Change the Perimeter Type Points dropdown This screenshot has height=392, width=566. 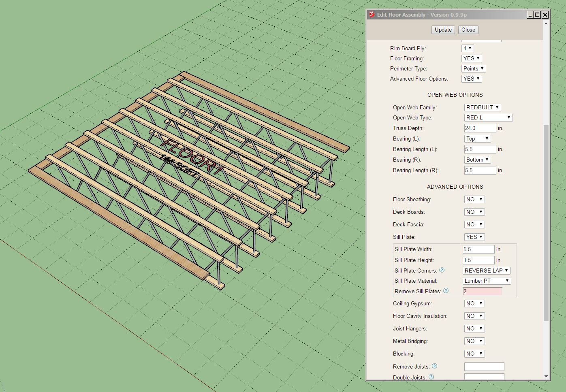(473, 68)
